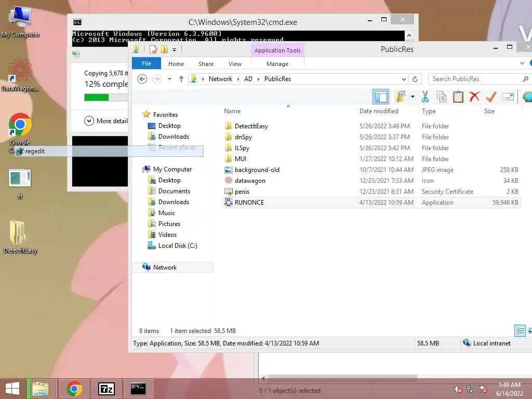Select Network in the navigation pane
Screen dimensions: 532x399
(x=173, y=268)
